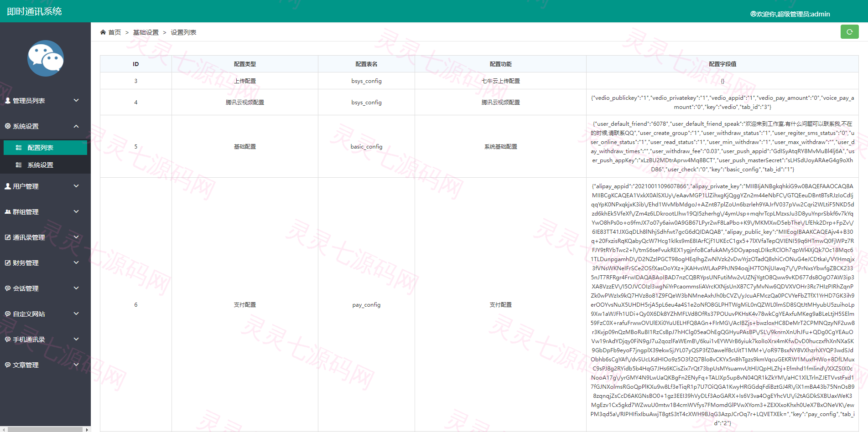Viewport: 868px width, 432px height.
Task: Click the 管理员列表 person icon
Action: coord(8,101)
